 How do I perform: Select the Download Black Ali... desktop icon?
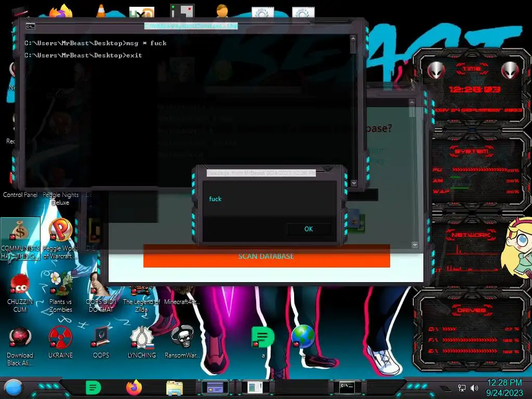[x=20, y=346]
